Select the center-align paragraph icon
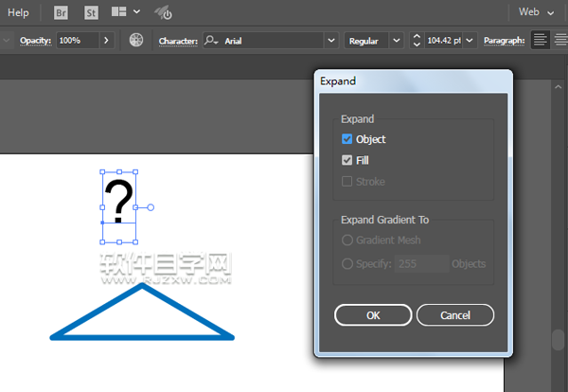The width and height of the screenshot is (568, 392). 560,41
